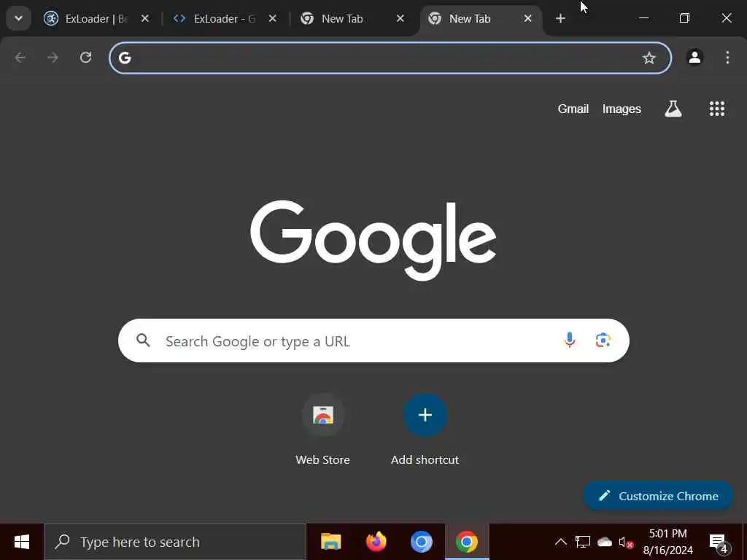Select the active New Tab on the right
The height and width of the screenshot is (560, 747).
[x=481, y=18]
